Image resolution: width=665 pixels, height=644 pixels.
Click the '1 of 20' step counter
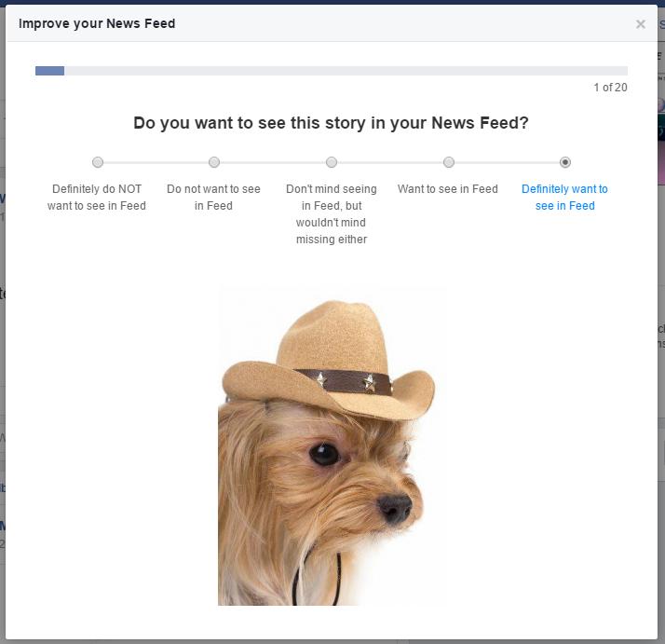[610, 88]
